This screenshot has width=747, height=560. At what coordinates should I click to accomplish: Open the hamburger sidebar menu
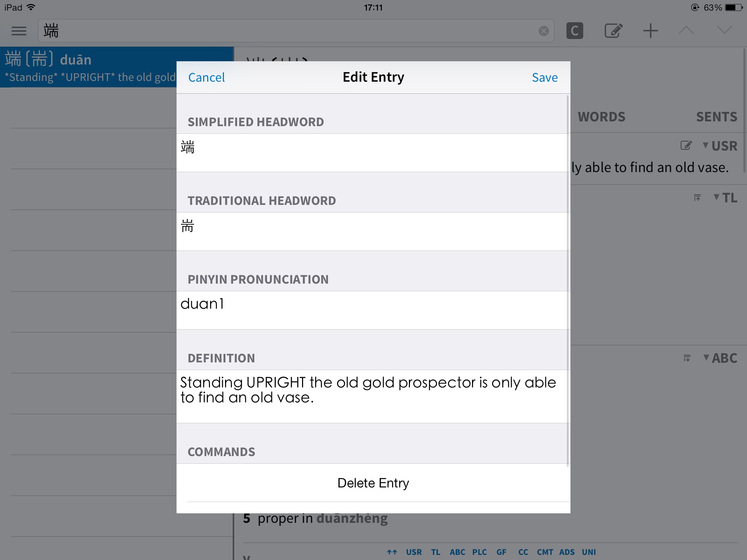[x=19, y=31]
